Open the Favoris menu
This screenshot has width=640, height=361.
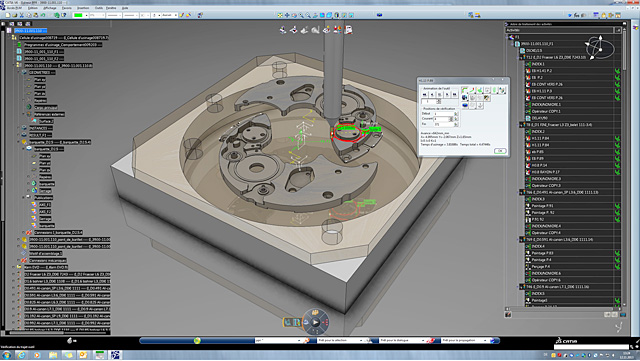67,8
